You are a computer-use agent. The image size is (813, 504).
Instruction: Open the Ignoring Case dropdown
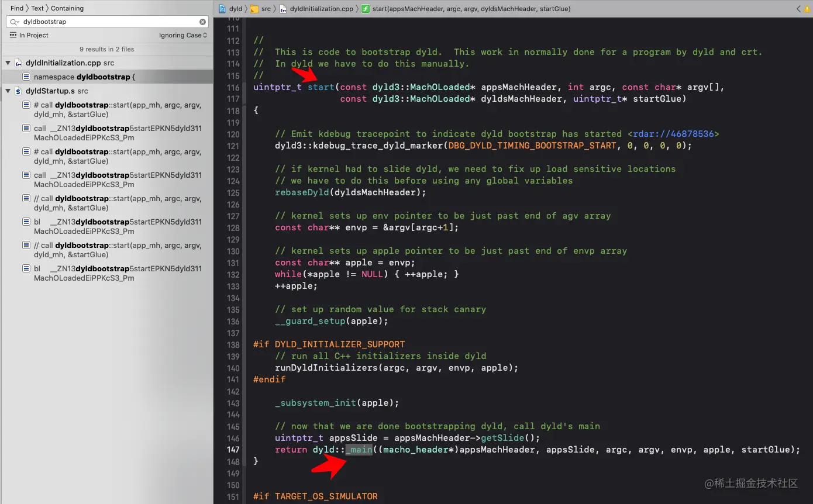pyautogui.click(x=183, y=35)
